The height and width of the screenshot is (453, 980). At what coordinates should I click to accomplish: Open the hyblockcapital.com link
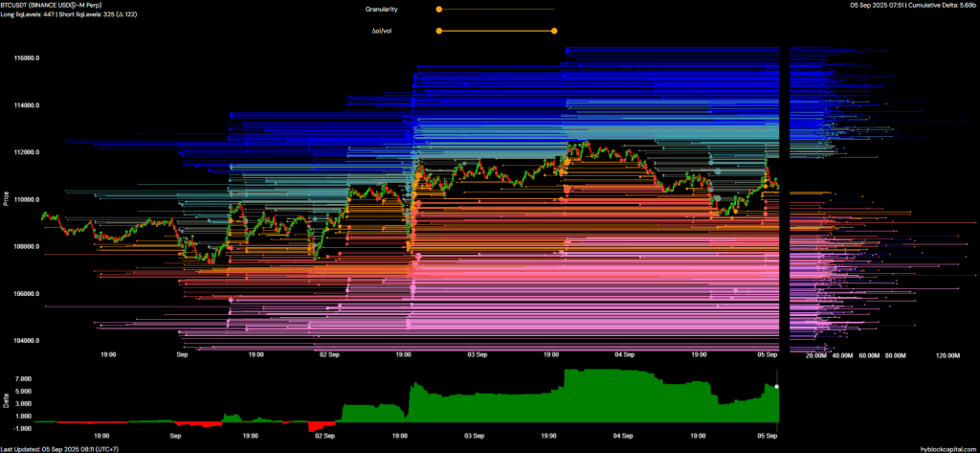point(946,448)
